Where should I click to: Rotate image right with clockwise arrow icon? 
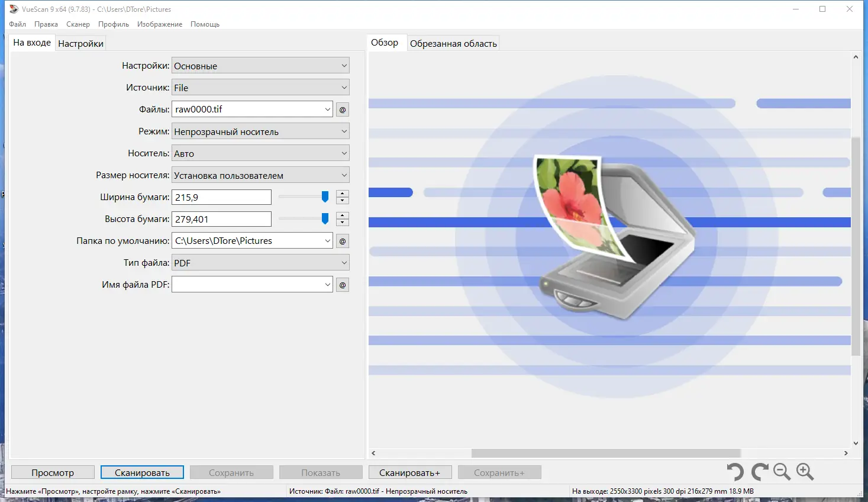760,472
